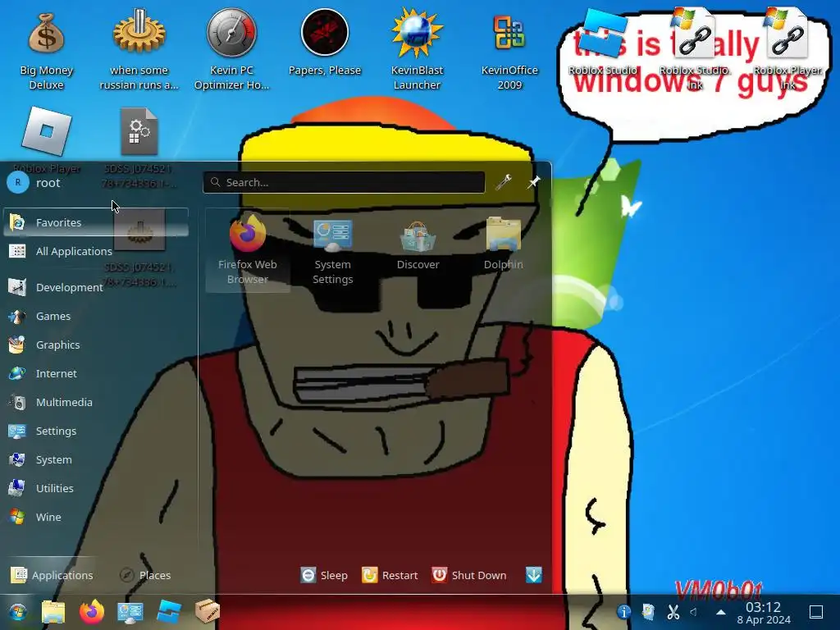The height and width of the screenshot is (630, 840).
Task: Open the Internet category
Action: 96,373
